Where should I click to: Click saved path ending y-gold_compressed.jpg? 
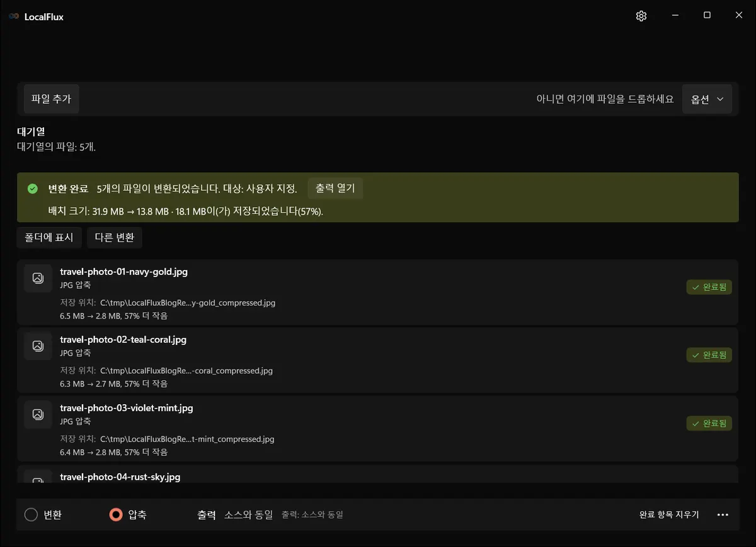tap(188, 303)
